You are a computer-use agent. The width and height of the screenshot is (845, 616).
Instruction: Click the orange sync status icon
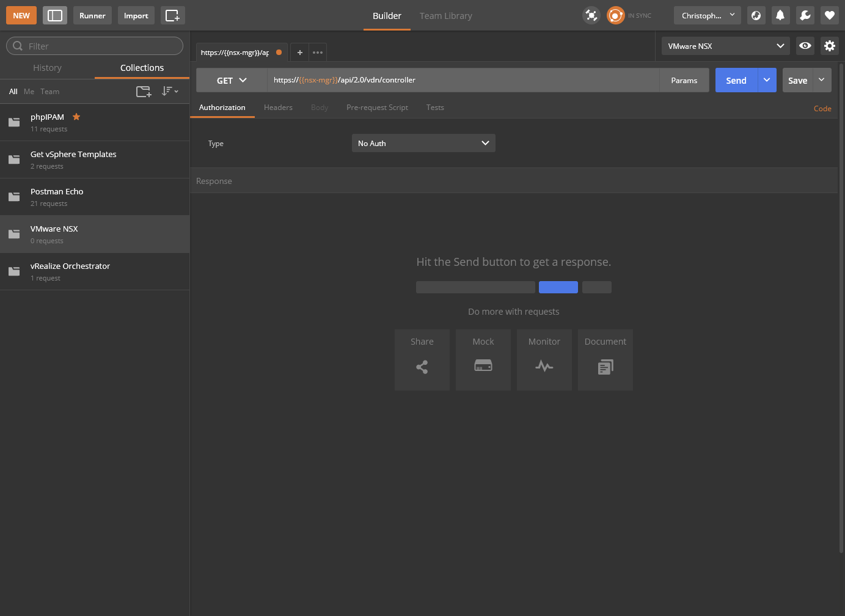pyautogui.click(x=615, y=16)
